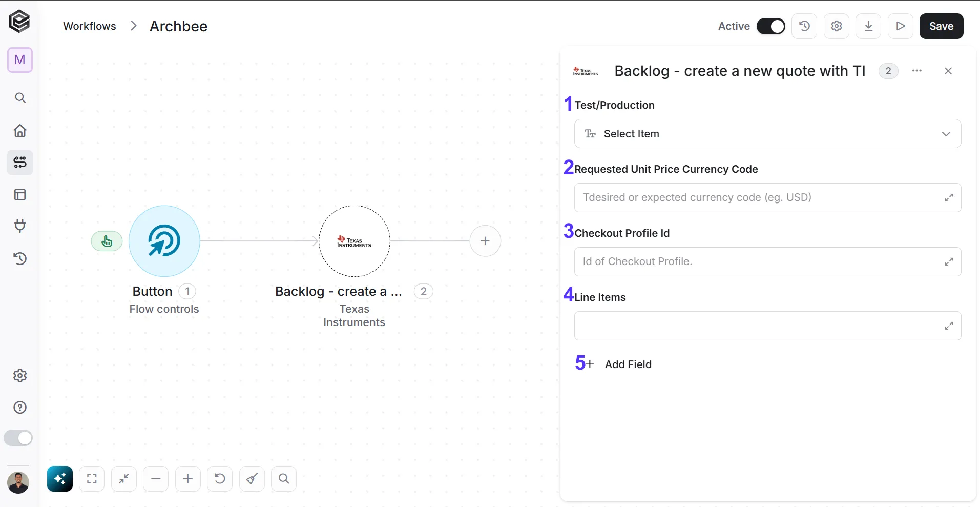Open the plug connections sidebar icon
Image resolution: width=980 pixels, height=507 pixels.
pyautogui.click(x=20, y=226)
